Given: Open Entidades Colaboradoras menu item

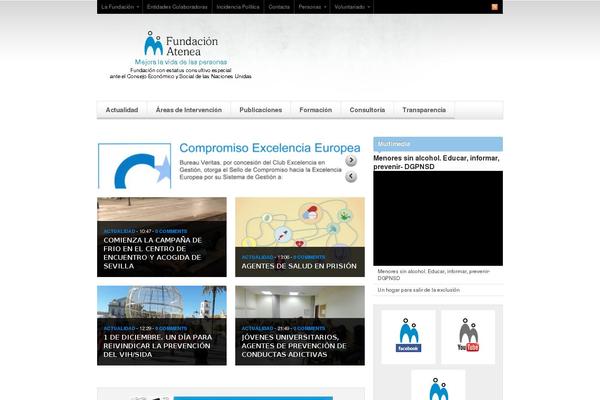Looking at the screenshot, I should (x=177, y=7).
